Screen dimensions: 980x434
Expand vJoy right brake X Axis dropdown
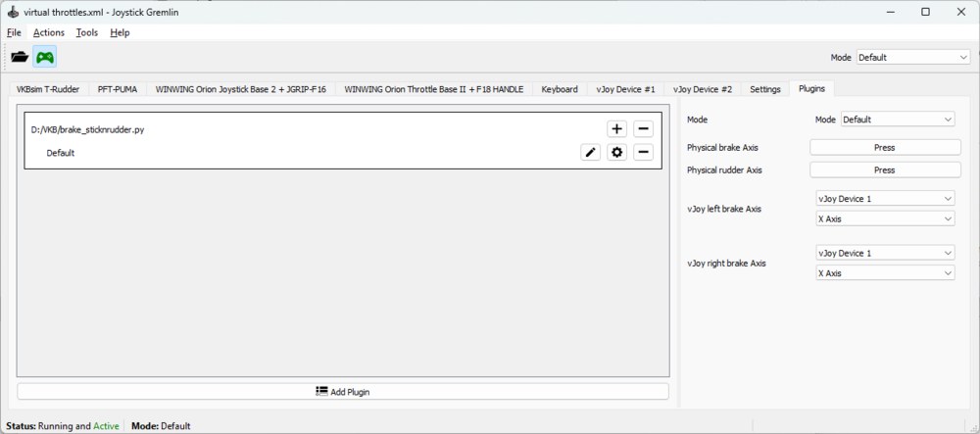[x=885, y=273]
